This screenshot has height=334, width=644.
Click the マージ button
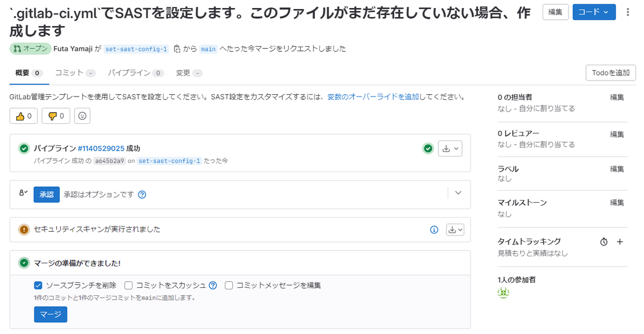(50, 314)
